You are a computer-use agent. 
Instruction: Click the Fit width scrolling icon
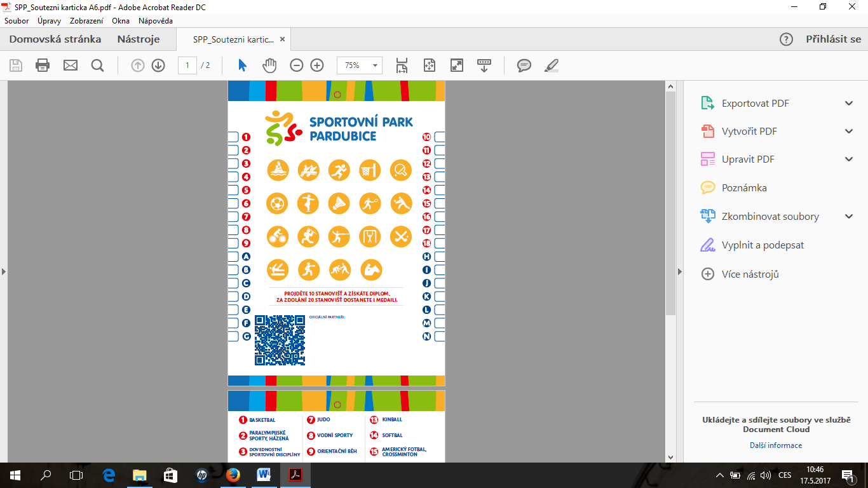(402, 65)
